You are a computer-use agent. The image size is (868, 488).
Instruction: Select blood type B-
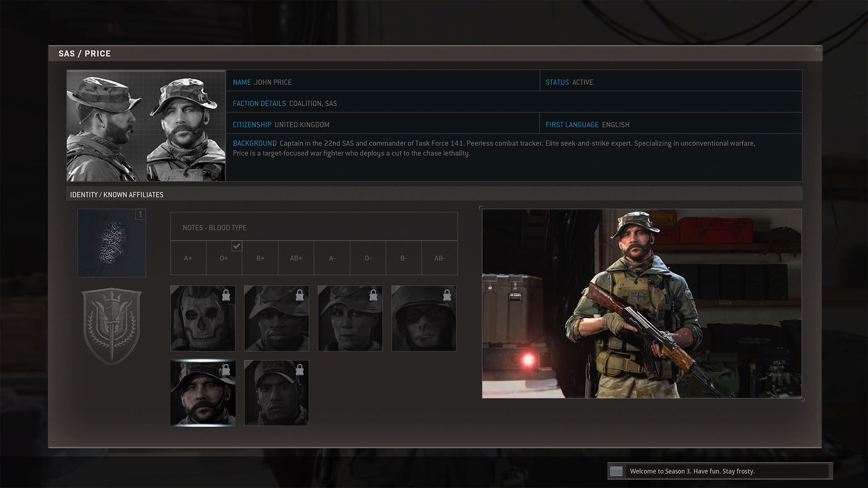[x=404, y=258]
